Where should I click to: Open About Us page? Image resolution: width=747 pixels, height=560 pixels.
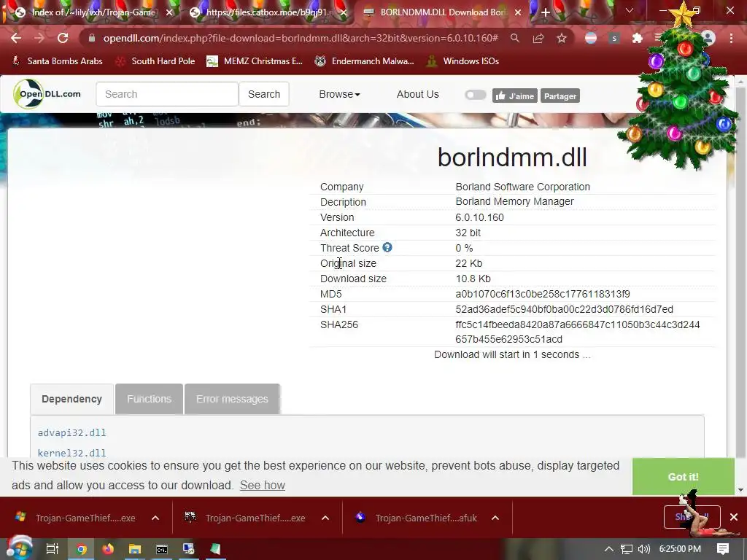click(418, 94)
